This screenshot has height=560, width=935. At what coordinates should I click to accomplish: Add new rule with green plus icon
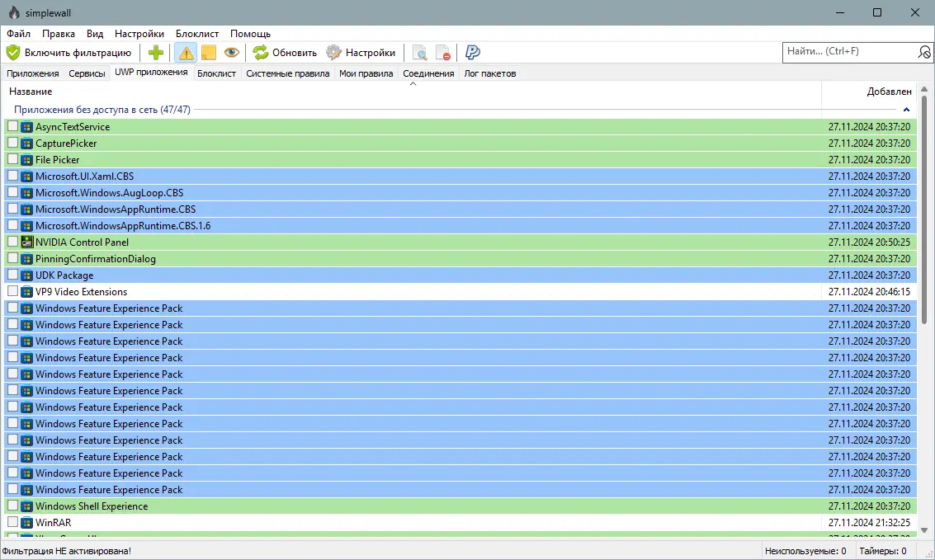click(156, 53)
